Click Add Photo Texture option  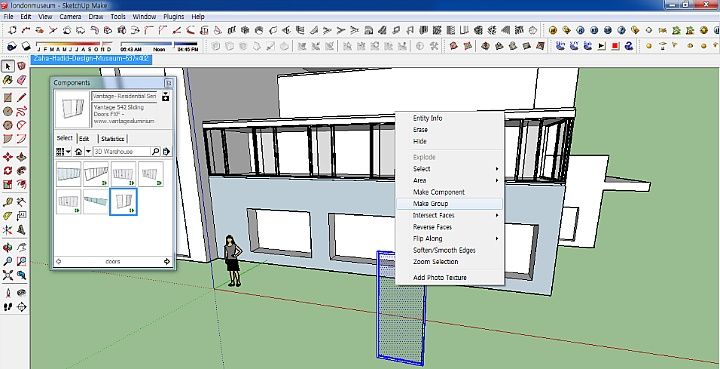click(x=450, y=277)
